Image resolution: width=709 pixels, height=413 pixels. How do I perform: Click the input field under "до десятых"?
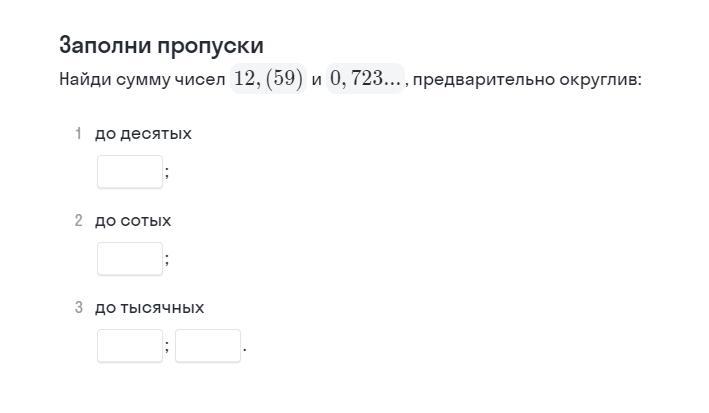130,172
